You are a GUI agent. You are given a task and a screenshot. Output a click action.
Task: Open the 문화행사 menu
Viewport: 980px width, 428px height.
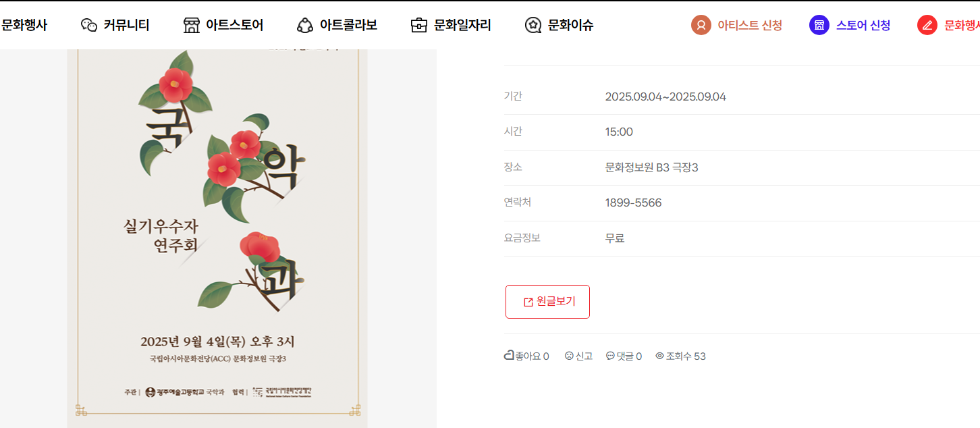click(x=24, y=26)
